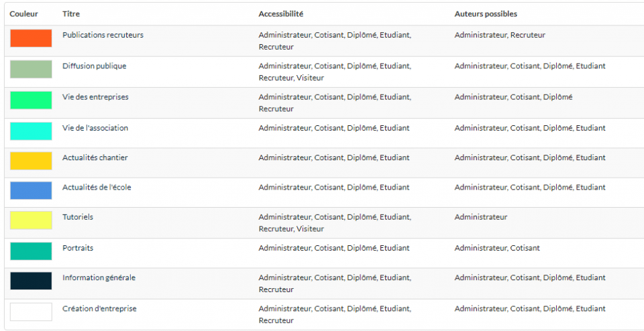Select the sage green Diffusion publique swatch
The width and height of the screenshot is (644, 331).
point(31,69)
